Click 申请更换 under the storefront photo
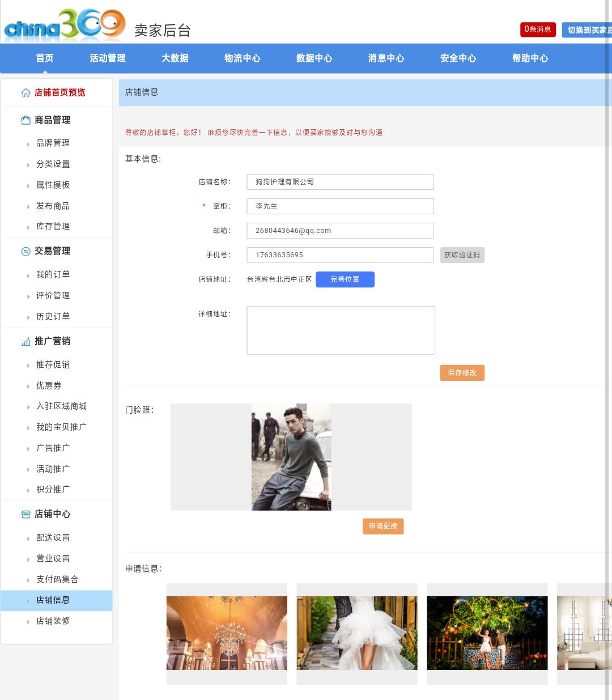The image size is (612, 700). click(383, 526)
